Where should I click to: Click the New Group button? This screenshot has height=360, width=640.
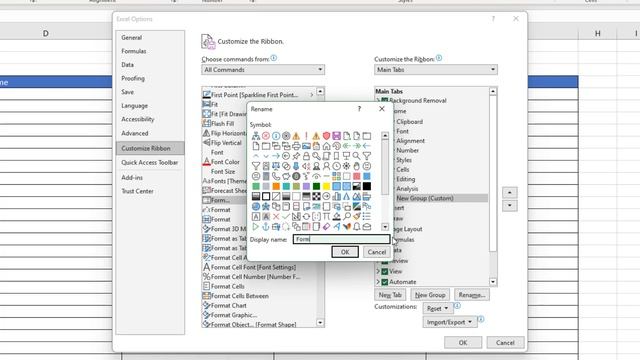click(x=430, y=295)
